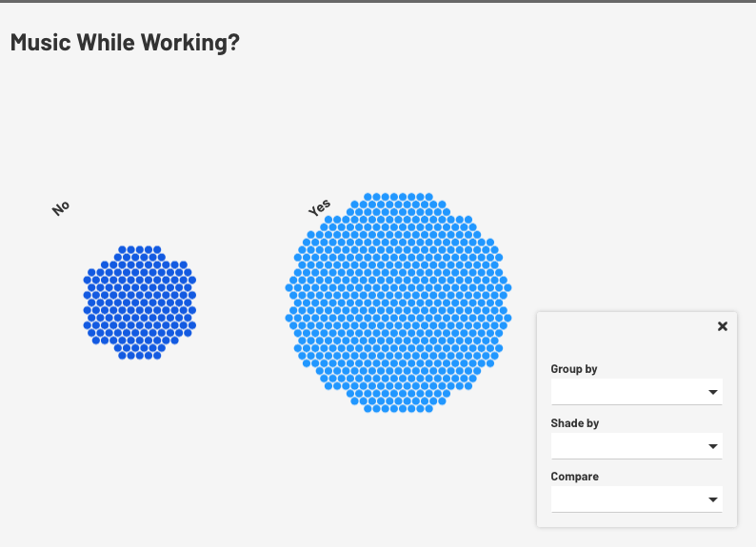
Task: Click the "Shade by" label text
Action: pos(575,423)
